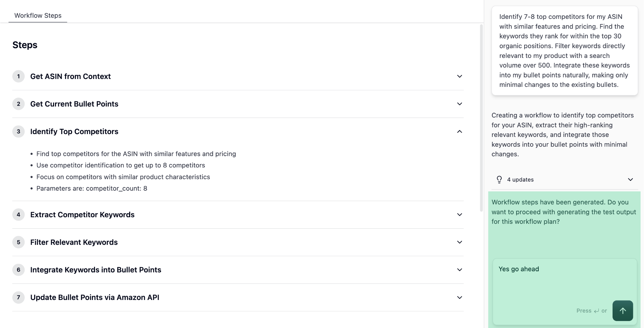Image resolution: width=644 pixels, height=328 pixels.
Task: Switch to the Workflow Steps tab
Action: pos(37,15)
